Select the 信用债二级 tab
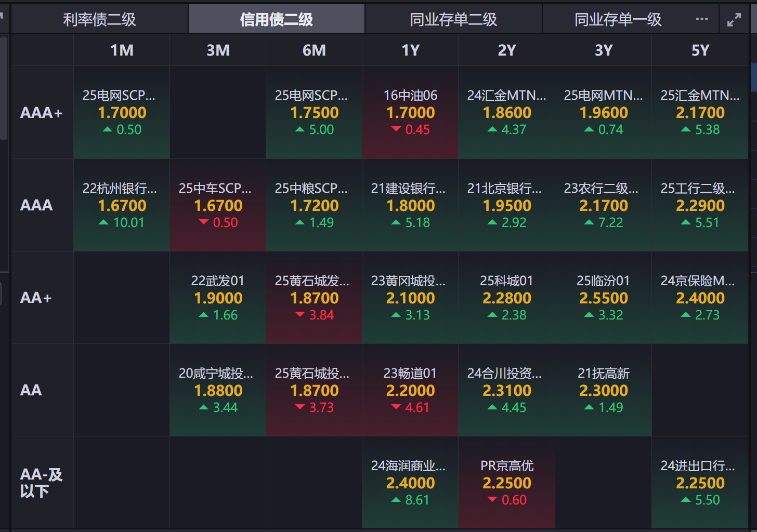Image resolution: width=757 pixels, height=532 pixels. tap(276, 20)
